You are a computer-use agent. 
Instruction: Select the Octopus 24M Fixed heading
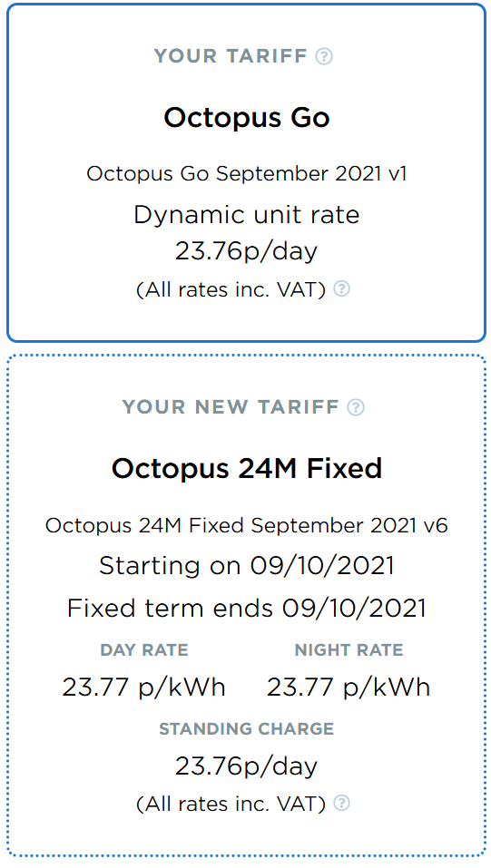247,468
